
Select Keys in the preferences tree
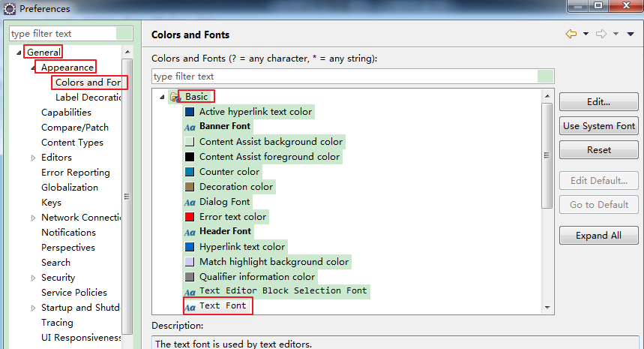pyautogui.click(x=52, y=203)
